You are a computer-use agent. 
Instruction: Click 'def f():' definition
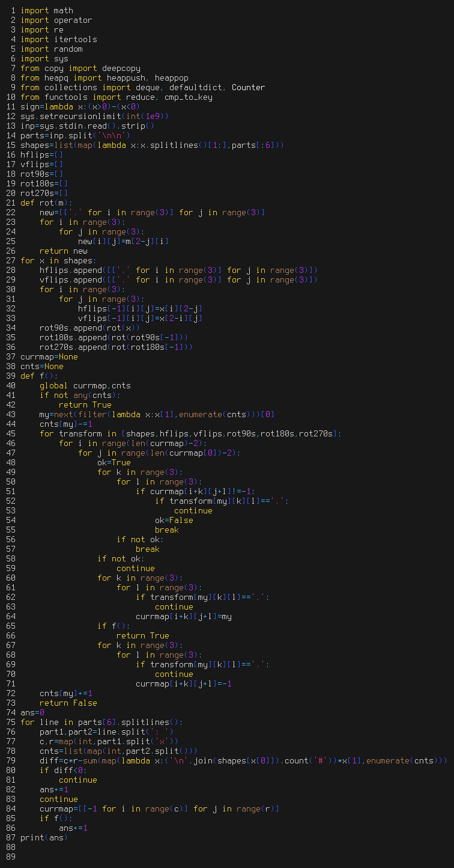point(40,376)
